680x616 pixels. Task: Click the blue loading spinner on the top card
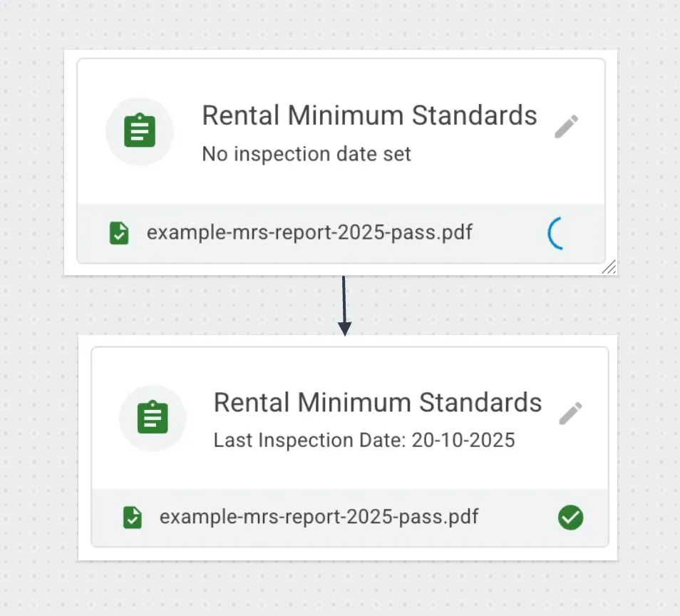click(x=557, y=233)
